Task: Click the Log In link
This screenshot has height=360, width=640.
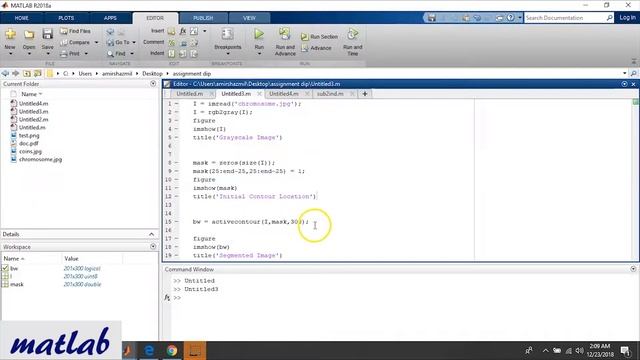Action: pyautogui.click(x=627, y=18)
